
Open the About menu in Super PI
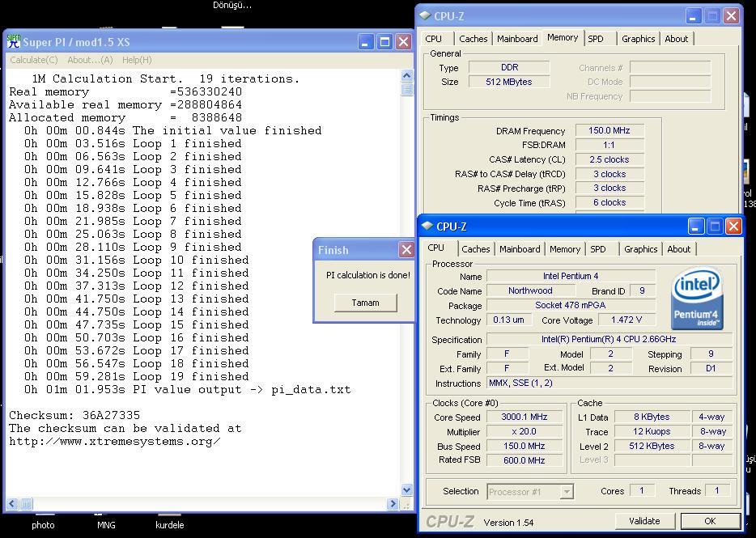coord(90,60)
